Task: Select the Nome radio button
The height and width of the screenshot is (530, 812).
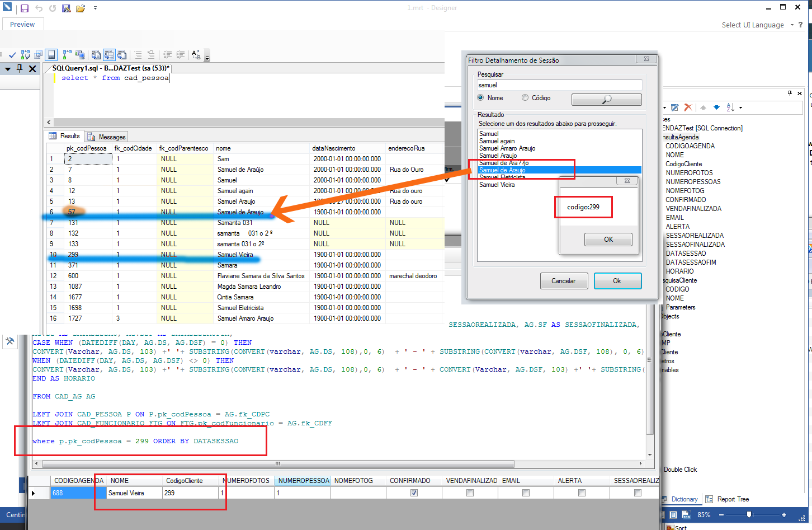Action: coord(480,97)
